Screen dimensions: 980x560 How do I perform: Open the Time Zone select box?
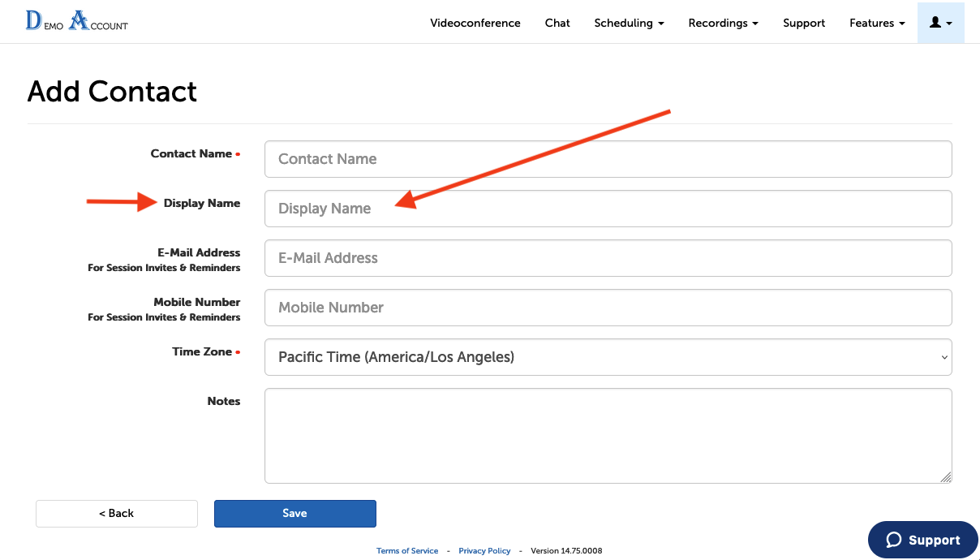coord(608,357)
